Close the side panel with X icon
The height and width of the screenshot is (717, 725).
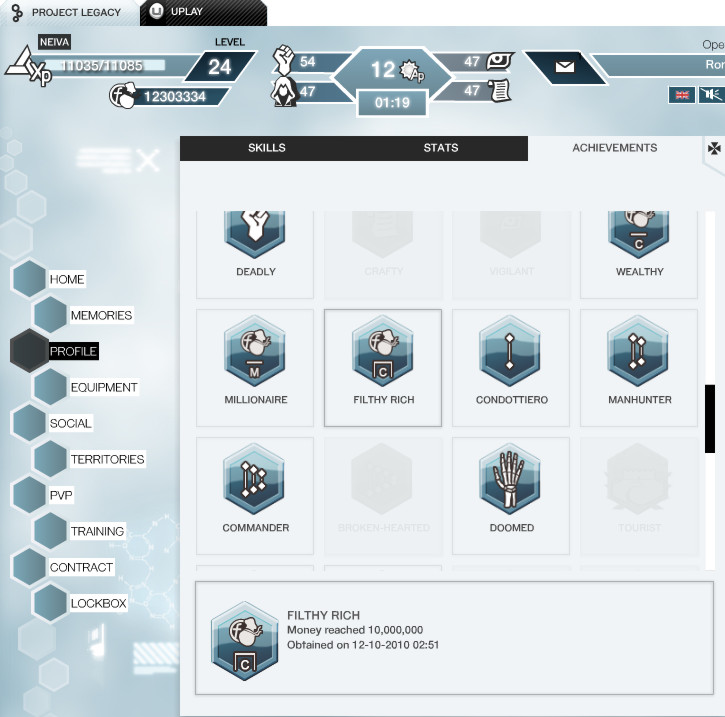click(x=148, y=160)
